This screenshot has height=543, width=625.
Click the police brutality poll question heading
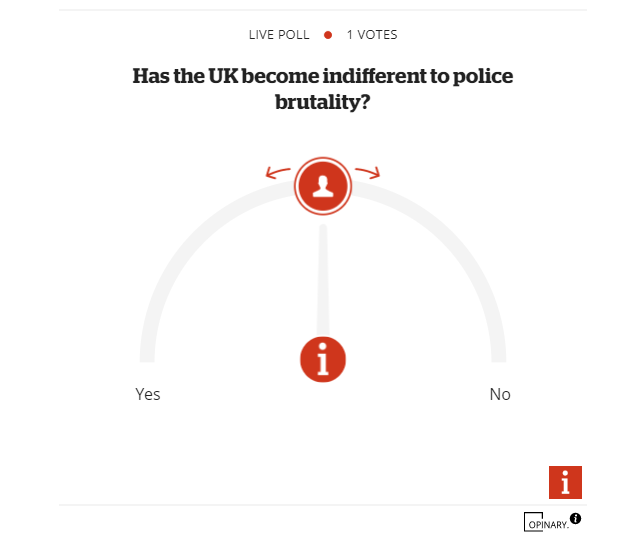(x=322, y=88)
